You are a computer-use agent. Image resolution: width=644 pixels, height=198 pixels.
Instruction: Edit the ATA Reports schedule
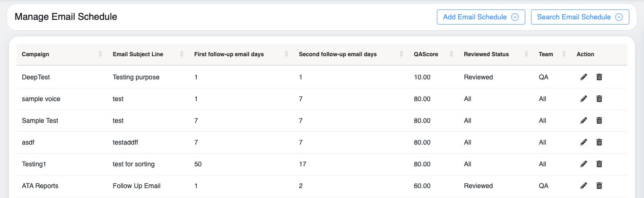click(583, 186)
